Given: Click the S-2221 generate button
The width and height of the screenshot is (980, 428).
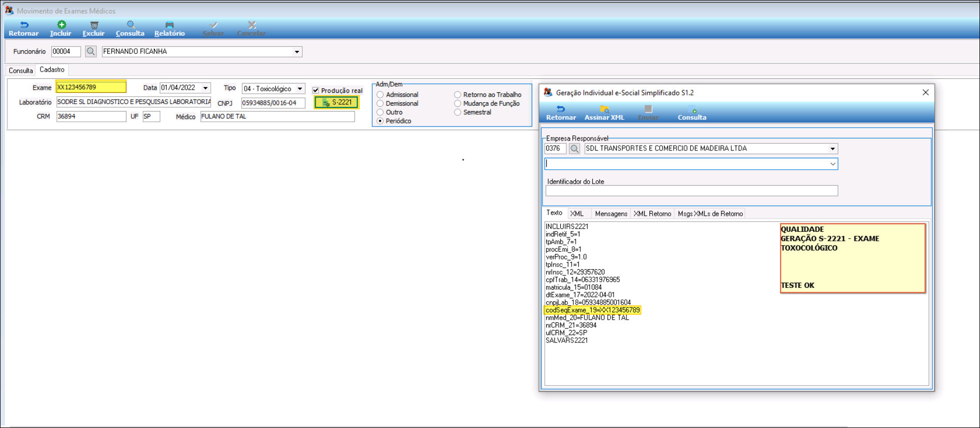Looking at the screenshot, I should click(x=336, y=103).
